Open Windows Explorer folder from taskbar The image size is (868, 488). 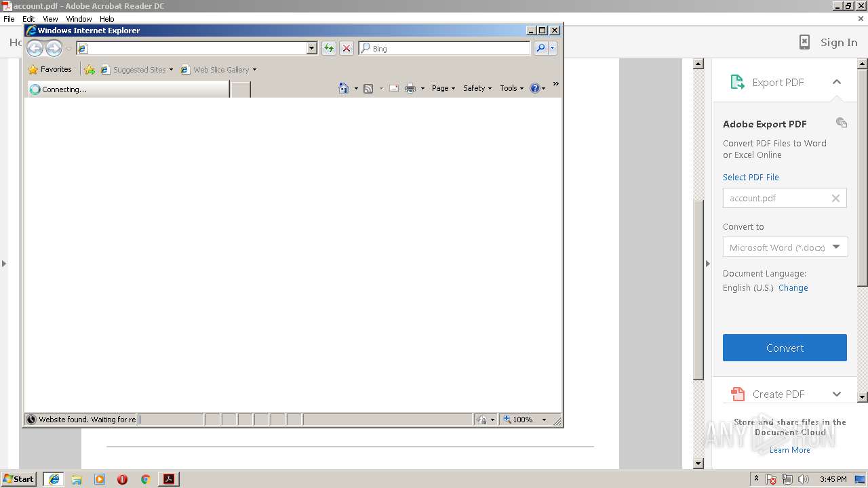77,479
